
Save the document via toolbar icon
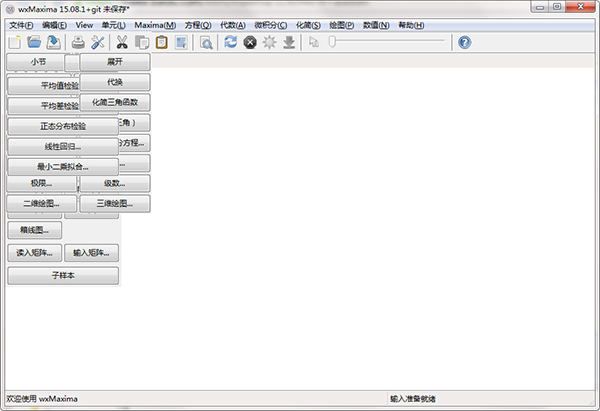click(54, 42)
